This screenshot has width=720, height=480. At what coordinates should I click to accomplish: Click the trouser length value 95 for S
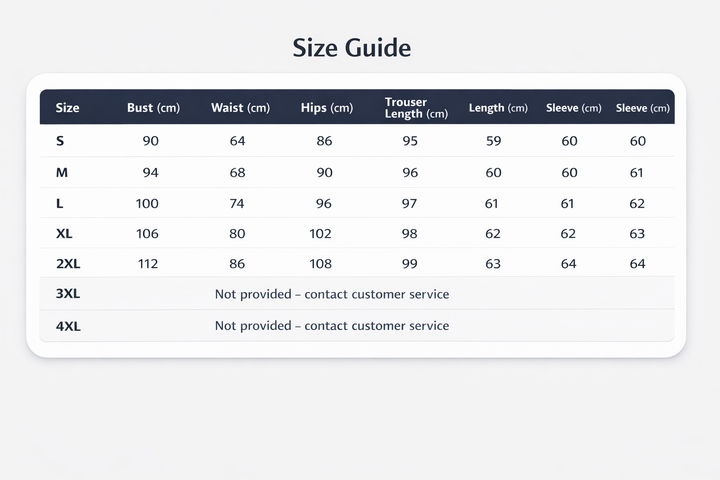tap(410, 141)
